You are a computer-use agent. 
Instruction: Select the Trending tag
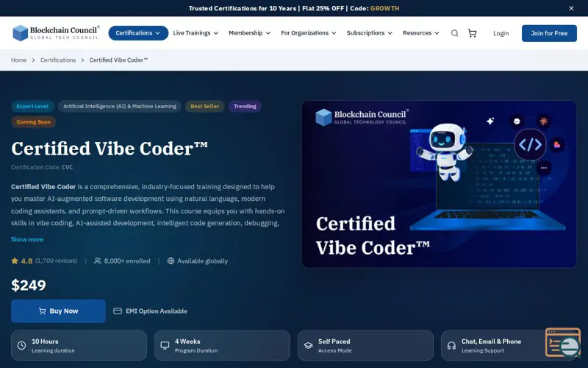point(245,106)
